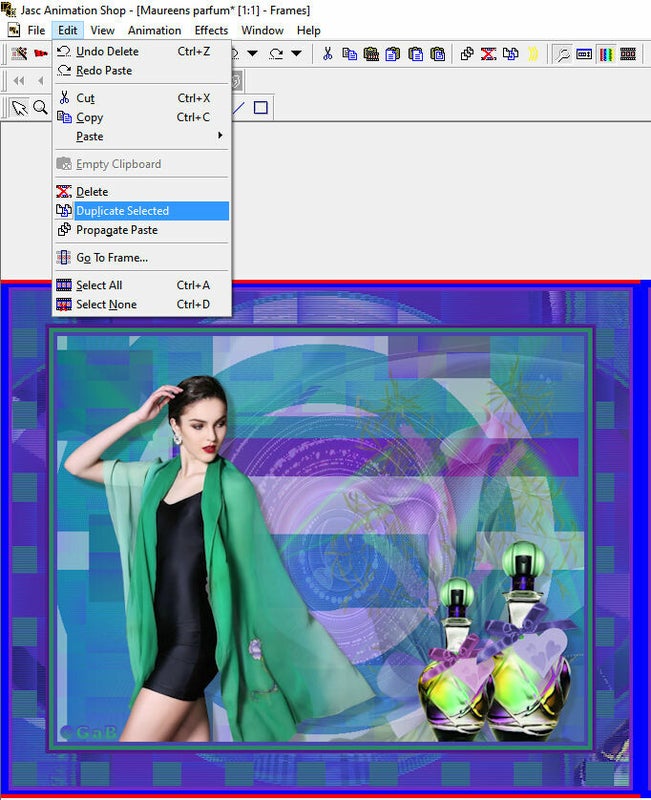Viewport: 651px width, 800px height.
Task: Open the redo history dropdown arrow
Action: (296, 53)
